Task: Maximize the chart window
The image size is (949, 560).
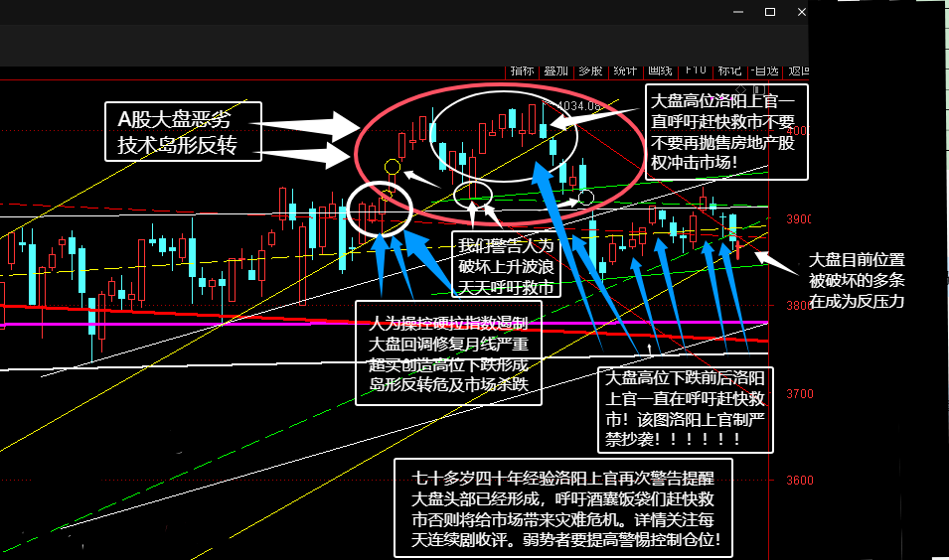Action: tap(770, 12)
